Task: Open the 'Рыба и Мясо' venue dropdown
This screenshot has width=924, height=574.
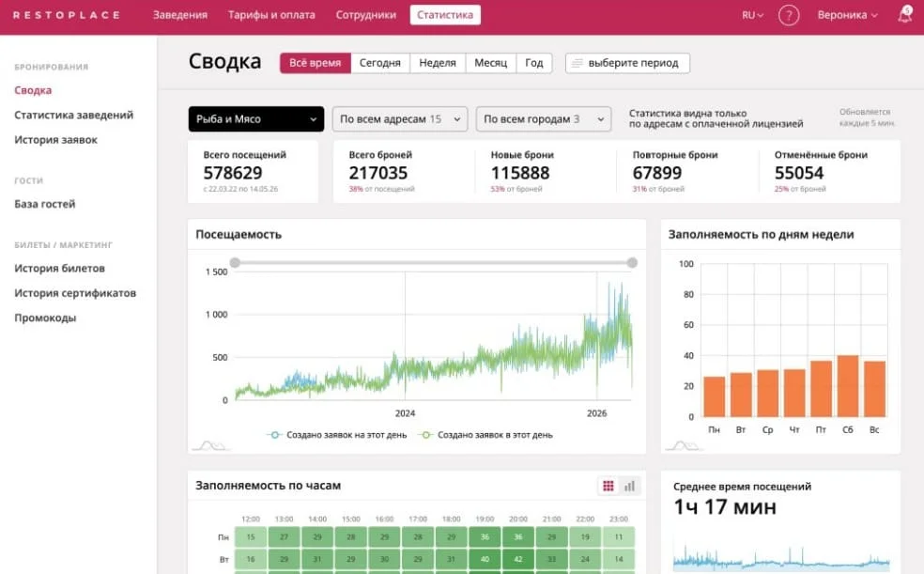Action: pyautogui.click(x=256, y=119)
